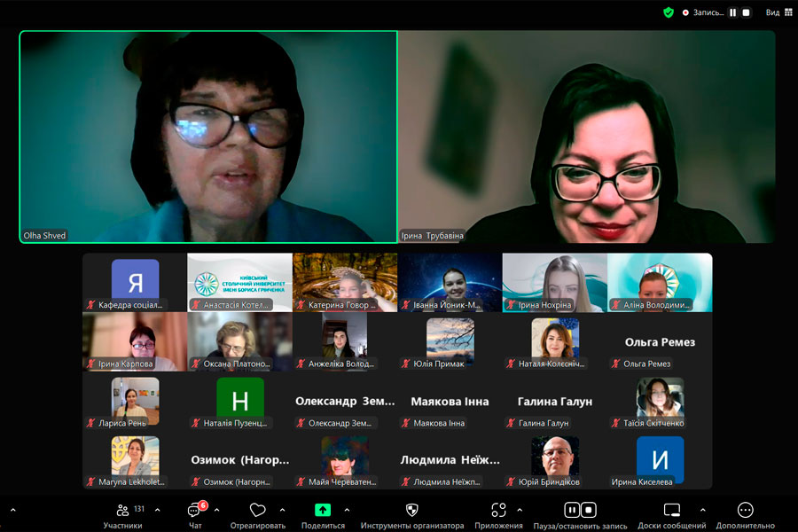Click the Катерина Говор participant tile
Image resolution: width=798 pixels, height=532 pixels.
tap(345, 283)
